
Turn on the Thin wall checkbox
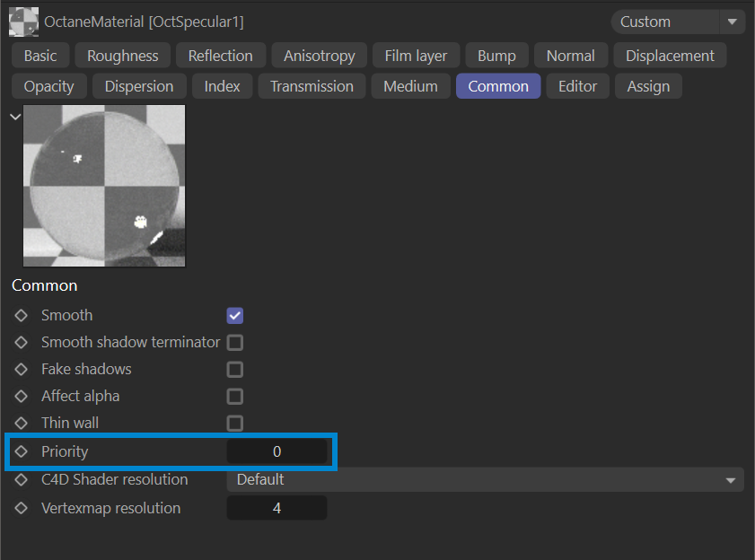tap(235, 424)
